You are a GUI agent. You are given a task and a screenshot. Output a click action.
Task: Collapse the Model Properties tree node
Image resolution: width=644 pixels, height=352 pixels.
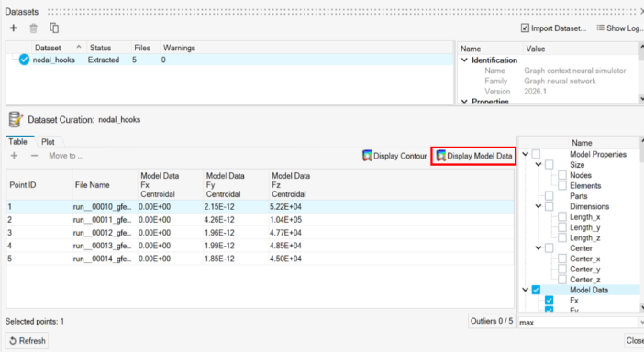(525, 154)
